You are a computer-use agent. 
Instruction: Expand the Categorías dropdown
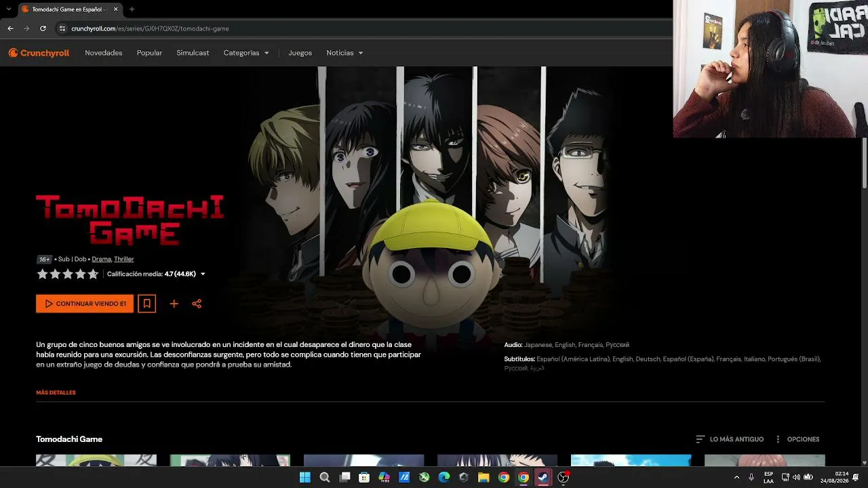pyautogui.click(x=246, y=53)
